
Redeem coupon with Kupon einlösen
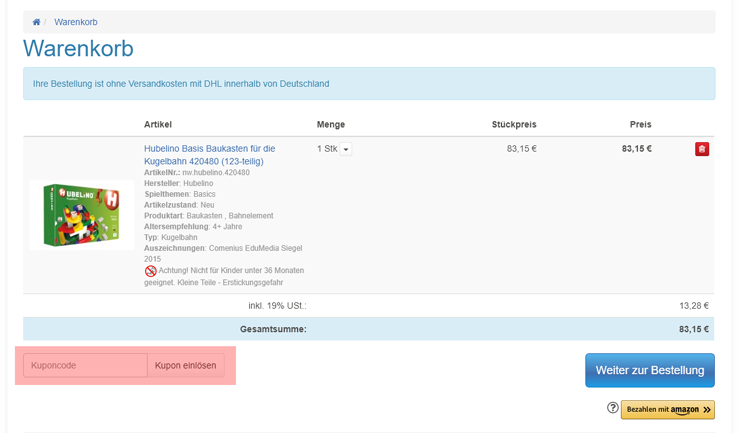[x=185, y=365]
